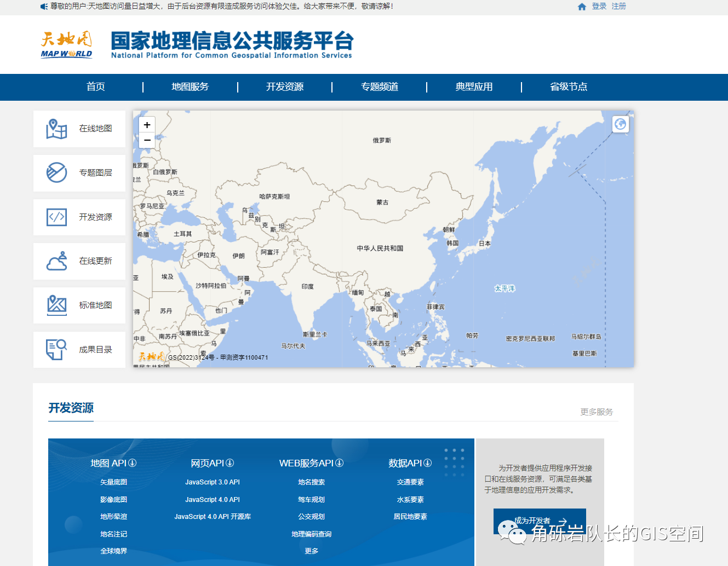Click the 哈萨克斯坦 label on the map
Image resolution: width=728 pixels, height=566 pixels.
pyautogui.click(x=274, y=197)
